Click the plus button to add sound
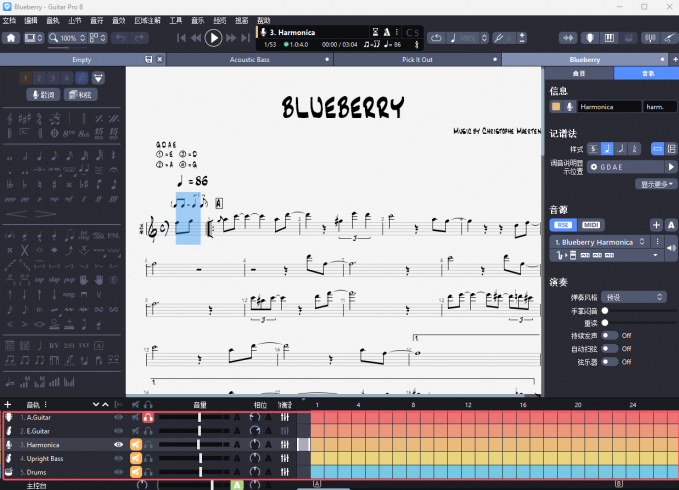This screenshot has width=679, height=490. [655, 225]
